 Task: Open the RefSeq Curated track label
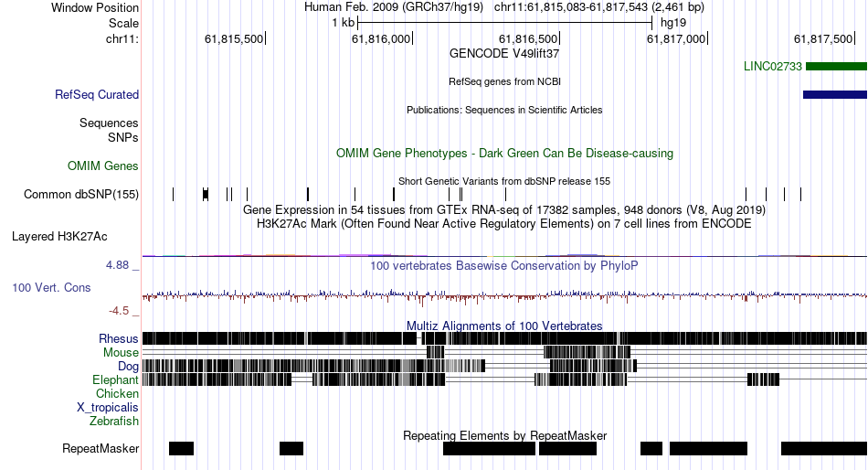(97, 95)
